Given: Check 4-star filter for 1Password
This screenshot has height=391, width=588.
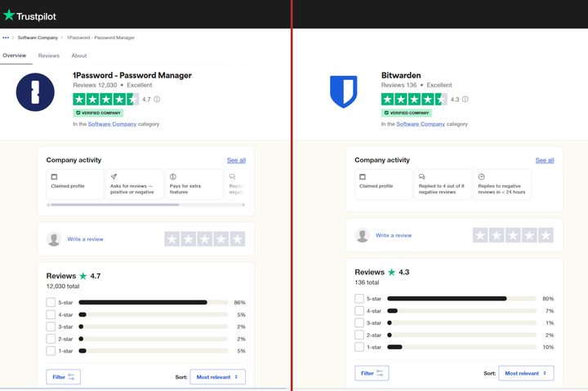Looking at the screenshot, I should pos(51,314).
